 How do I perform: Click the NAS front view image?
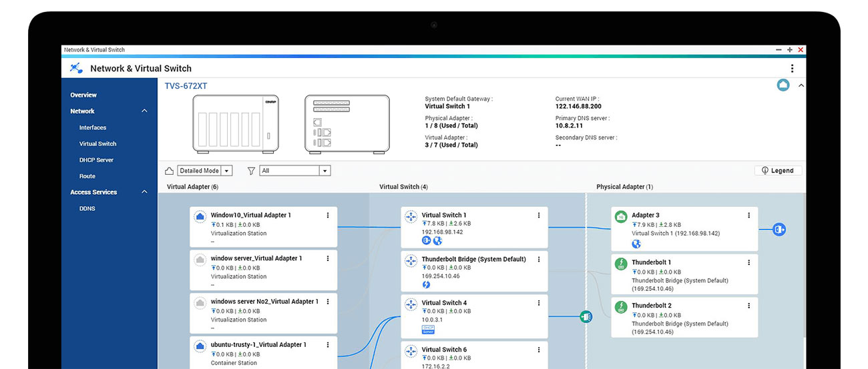click(x=236, y=123)
